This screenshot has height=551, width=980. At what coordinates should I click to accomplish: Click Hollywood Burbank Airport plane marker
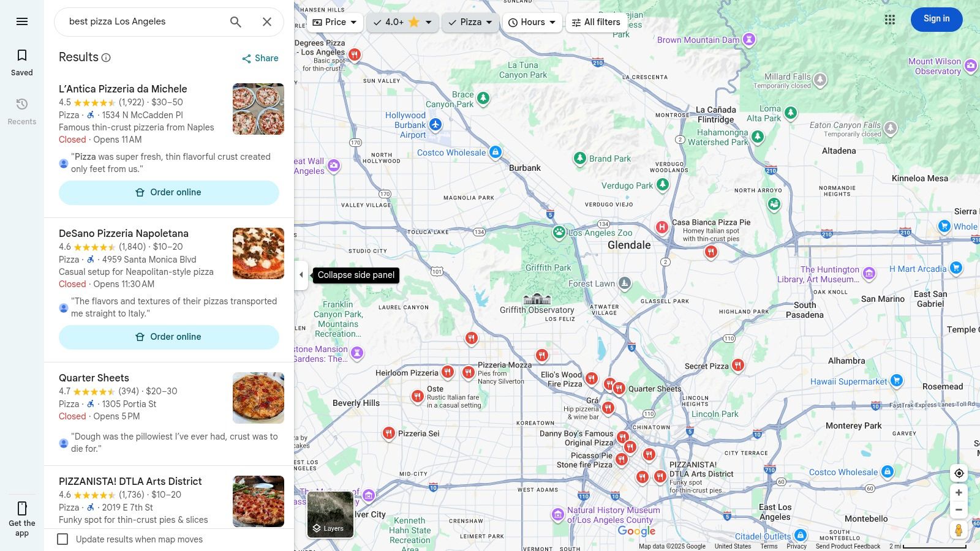[435, 125]
